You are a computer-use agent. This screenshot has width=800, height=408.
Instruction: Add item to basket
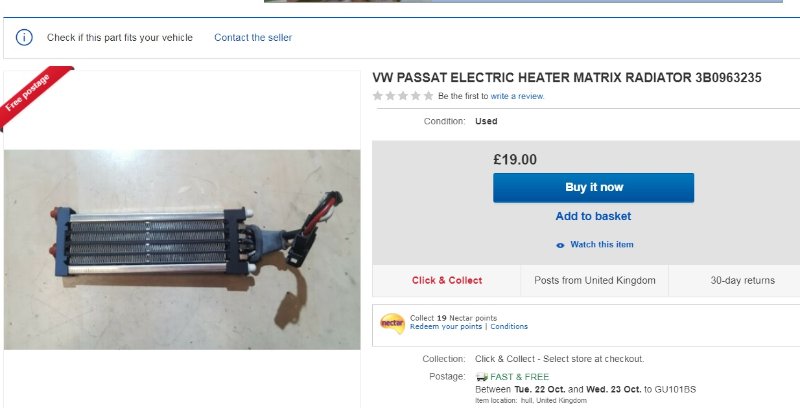pyautogui.click(x=593, y=216)
